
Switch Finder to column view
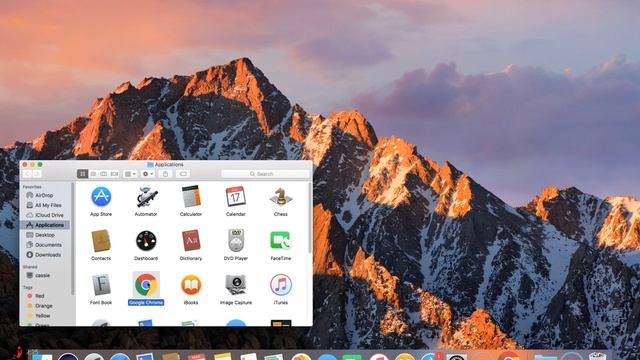coord(104,174)
